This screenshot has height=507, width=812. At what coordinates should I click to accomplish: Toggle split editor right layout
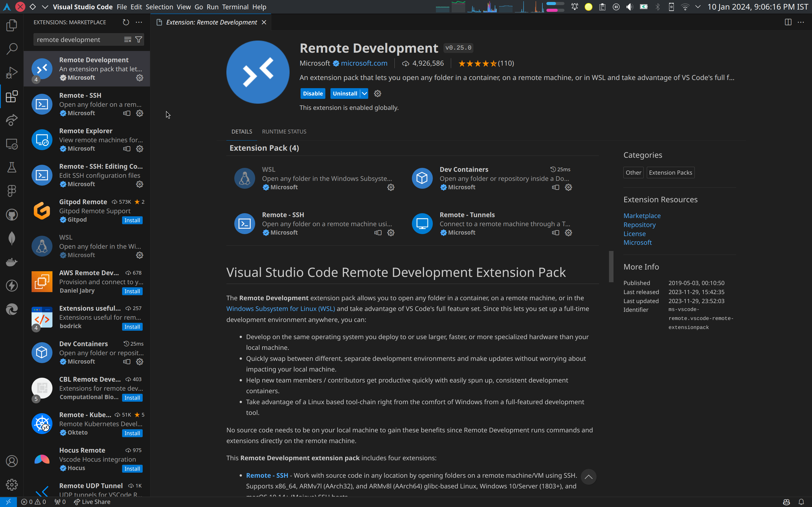[788, 22]
